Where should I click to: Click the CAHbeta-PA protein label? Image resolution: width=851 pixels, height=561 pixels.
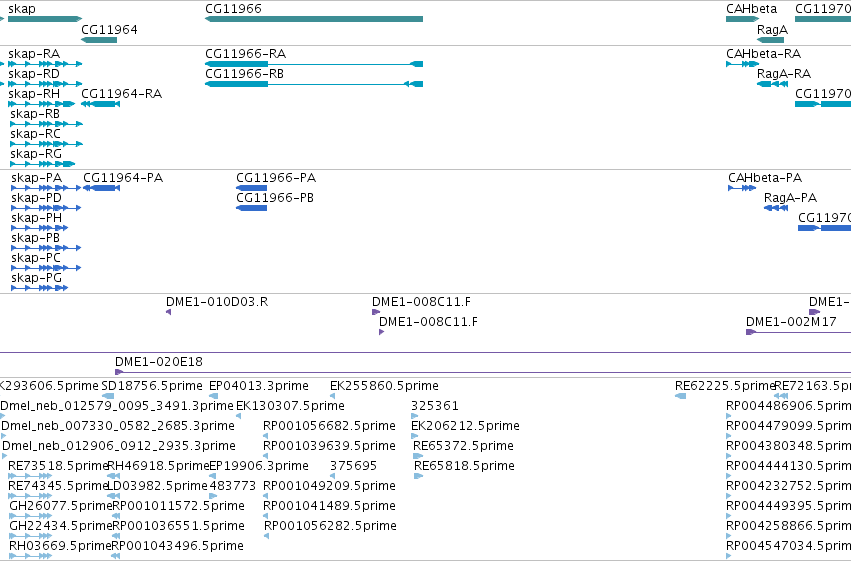point(765,178)
